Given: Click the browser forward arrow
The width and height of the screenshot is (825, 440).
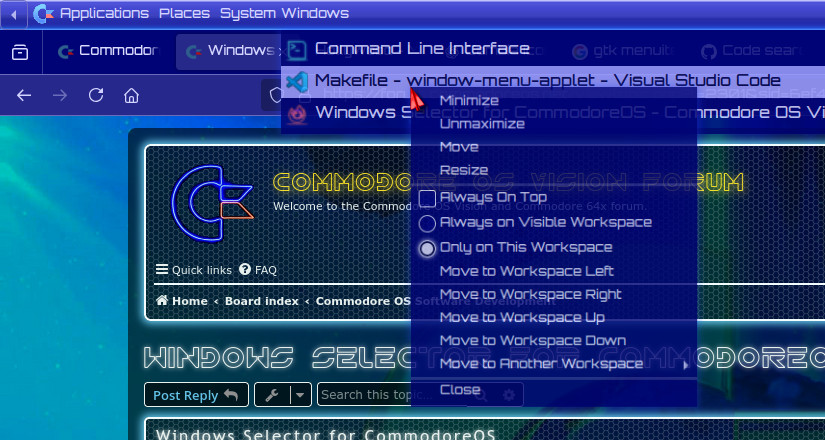Looking at the screenshot, I should (60, 95).
